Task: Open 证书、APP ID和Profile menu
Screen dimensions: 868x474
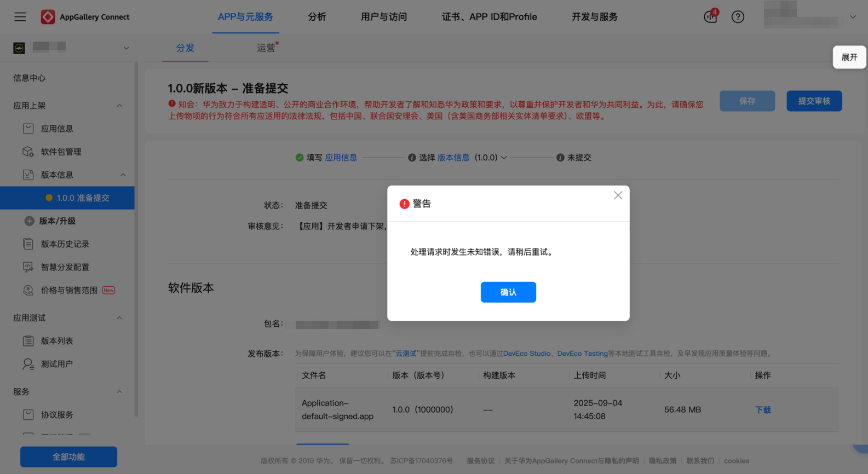Action: 489,17
